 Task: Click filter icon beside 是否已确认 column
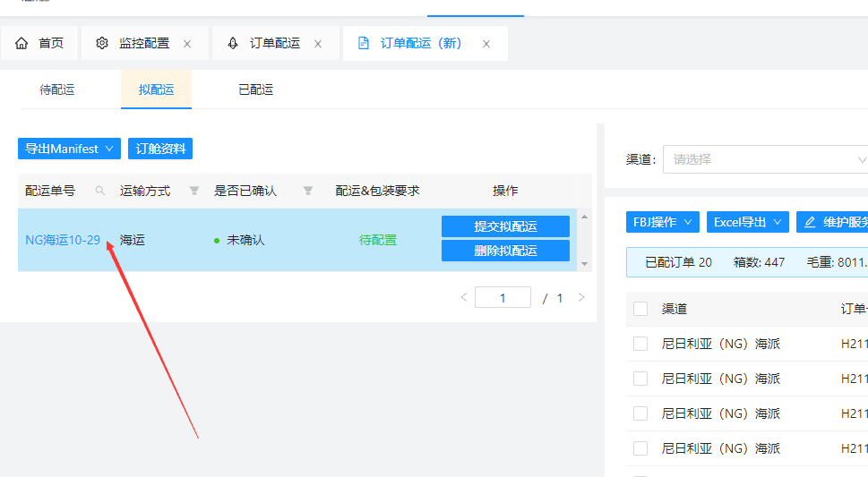tap(308, 191)
